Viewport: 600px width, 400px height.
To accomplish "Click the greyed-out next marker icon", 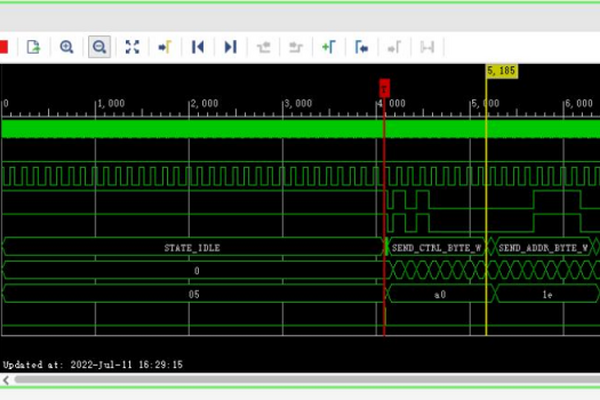I will click(394, 46).
